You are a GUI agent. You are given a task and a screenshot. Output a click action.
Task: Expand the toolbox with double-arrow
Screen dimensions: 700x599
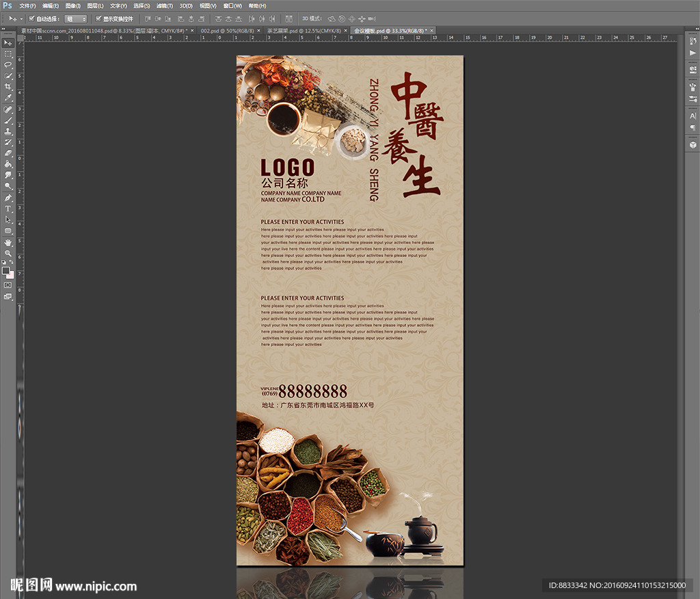(x=3, y=29)
